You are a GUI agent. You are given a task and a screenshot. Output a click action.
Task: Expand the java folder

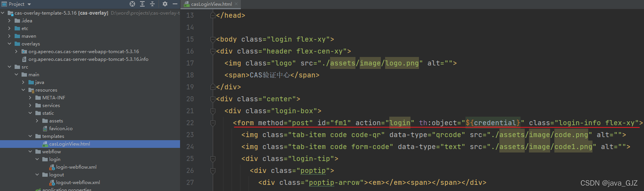[23, 82]
